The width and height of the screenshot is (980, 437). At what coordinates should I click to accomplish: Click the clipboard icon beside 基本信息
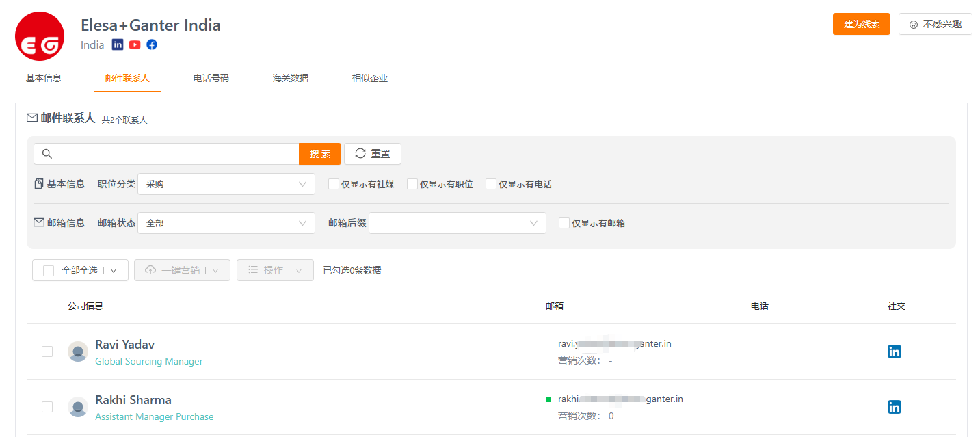click(x=39, y=184)
